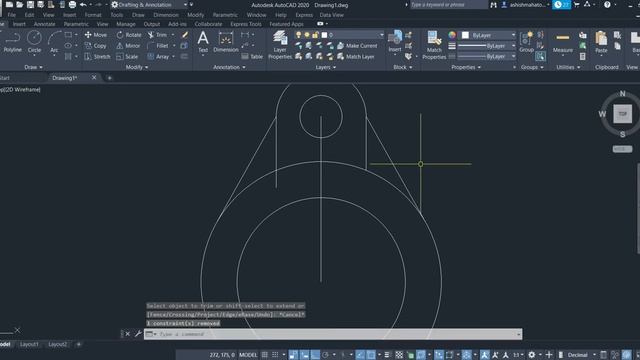Expand the Draw panel
The image size is (640, 360).
coord(33,67)
